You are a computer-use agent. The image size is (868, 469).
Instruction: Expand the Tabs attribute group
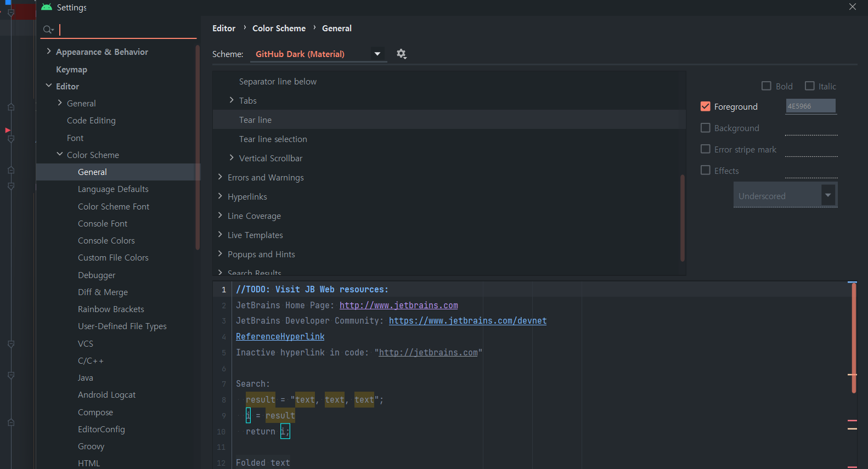coord(232,100)
